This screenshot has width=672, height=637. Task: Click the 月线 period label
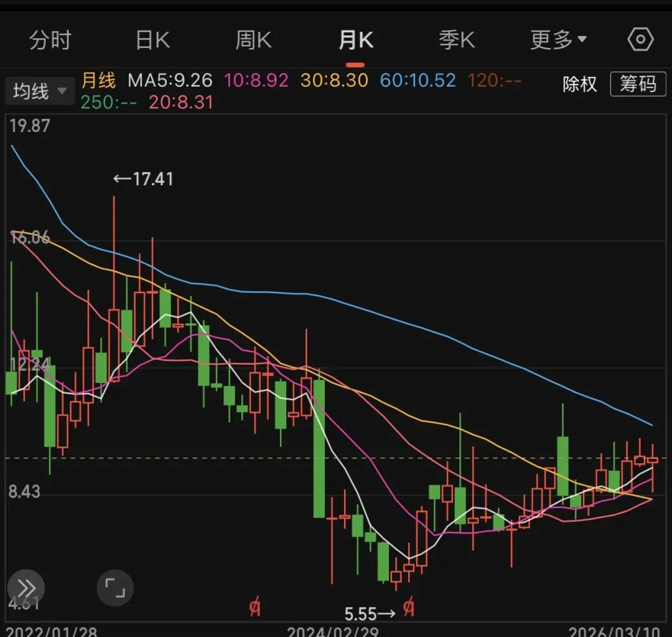click(98, 80)
